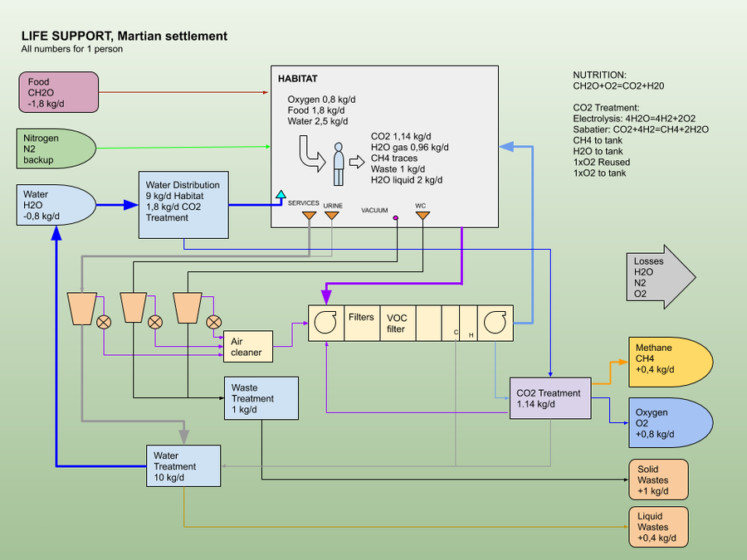The image size is (747, 560).
Task: Select the orange SERVICES triangle port
Action: 309,217
